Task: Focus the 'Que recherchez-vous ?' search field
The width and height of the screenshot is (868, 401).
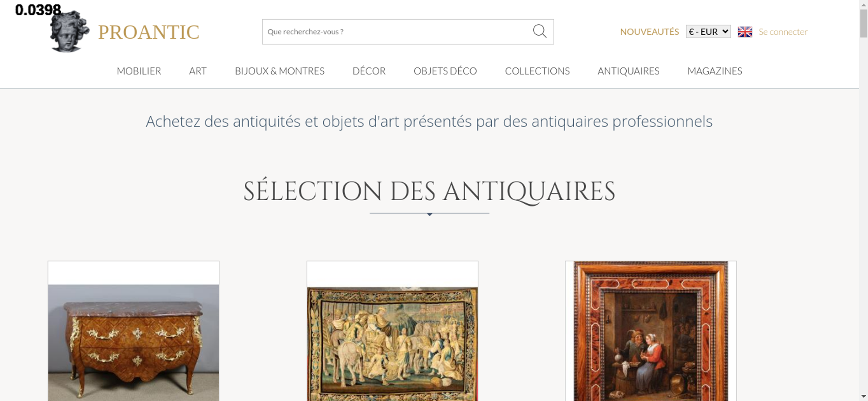Action: point(397,32)
